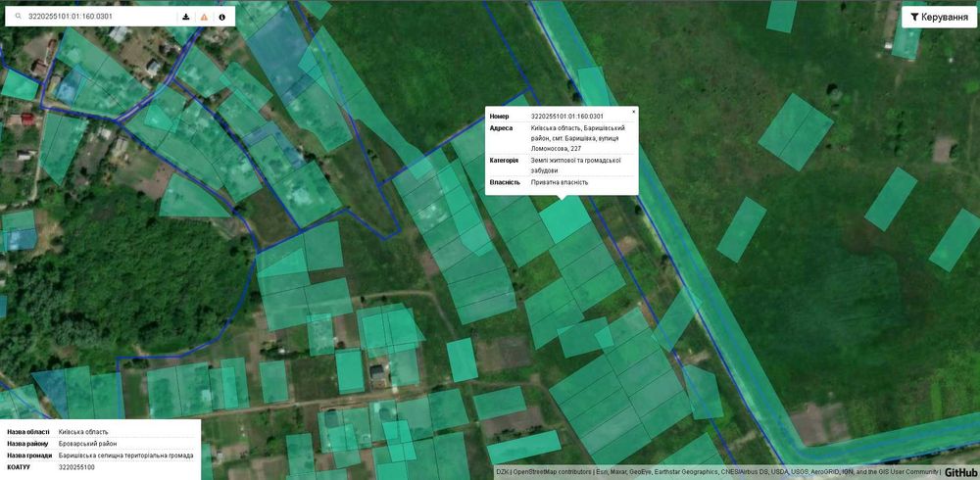This screenshot has width=980, height=480.
Task: Open the Керування filter button
Action: tap(940, 17)
